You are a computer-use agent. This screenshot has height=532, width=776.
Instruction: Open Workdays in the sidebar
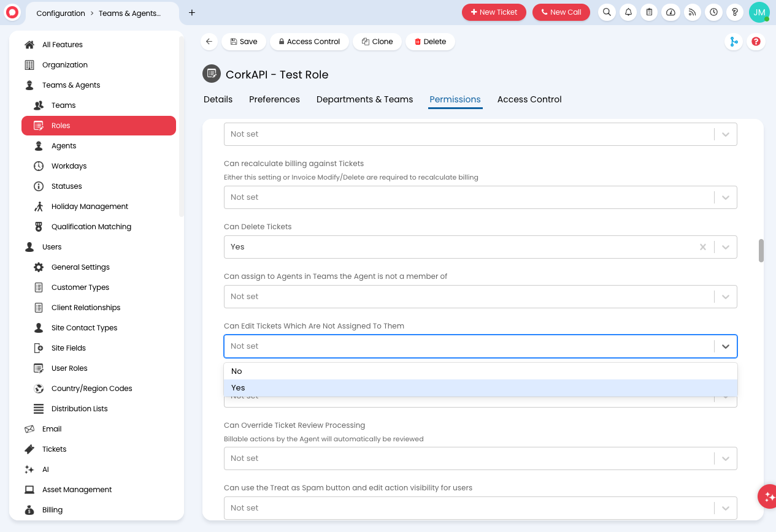coord(69,166)
